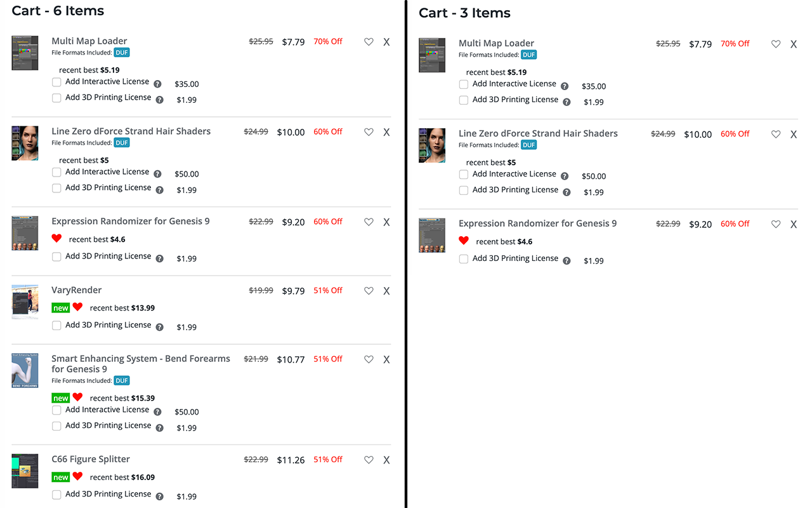The height and width of the screenshot is (508, 812).
Task: Check Add Interactive License for Smart Enhancing System
Action: [57, 410]
